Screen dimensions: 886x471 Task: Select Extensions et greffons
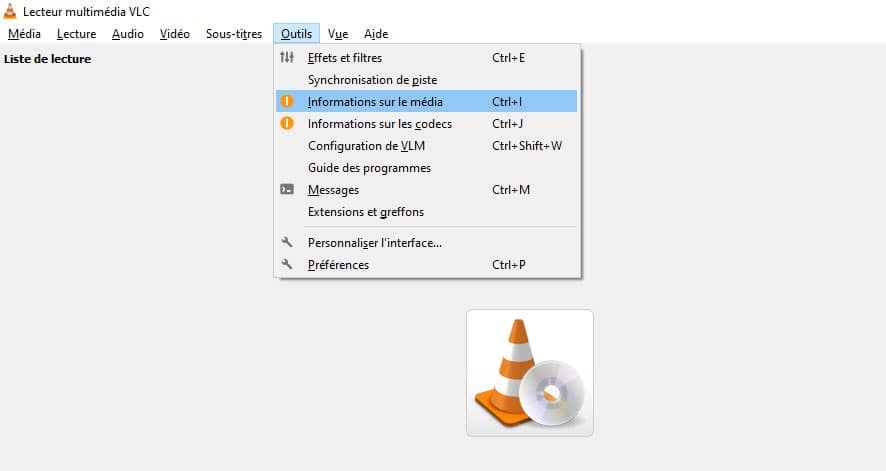pyautogui.click(x=366, y=212)
